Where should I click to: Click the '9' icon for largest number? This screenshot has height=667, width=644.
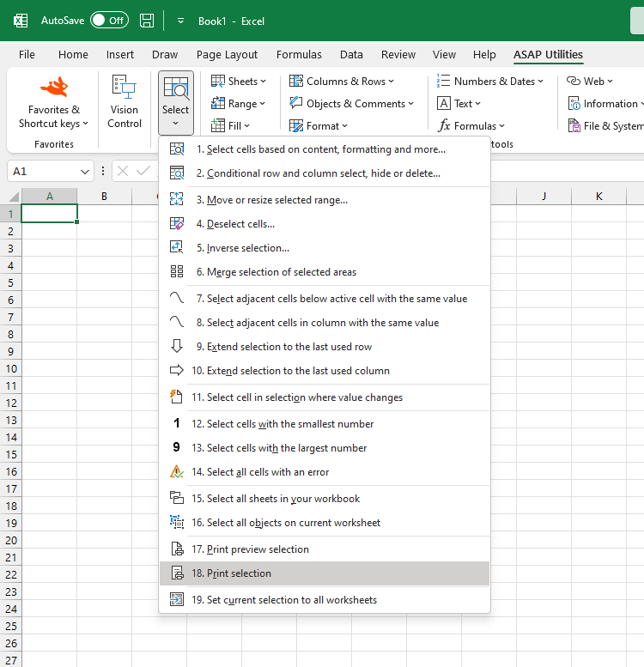[177, 447]
